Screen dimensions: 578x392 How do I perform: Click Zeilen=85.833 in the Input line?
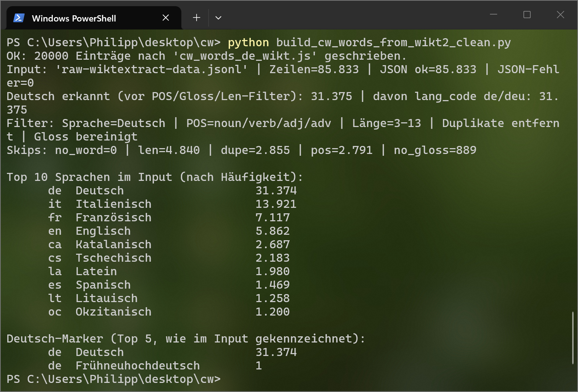(314, 70)
